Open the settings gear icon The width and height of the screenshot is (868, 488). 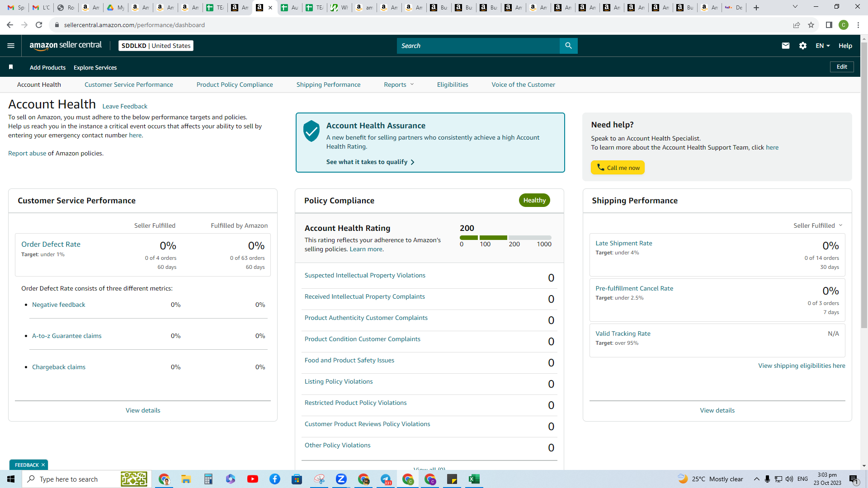coord(803,46)
